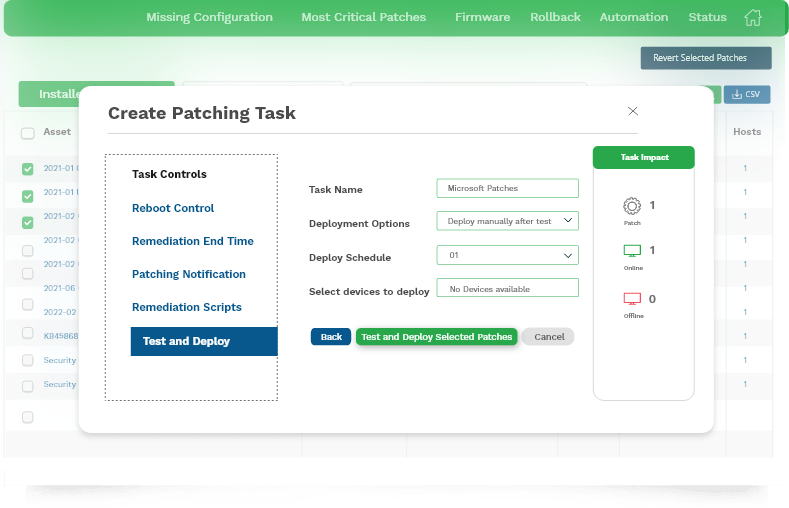Click the Task Name input field
The height and width of the screenshot is (508, 789).
tap(508, 188)
